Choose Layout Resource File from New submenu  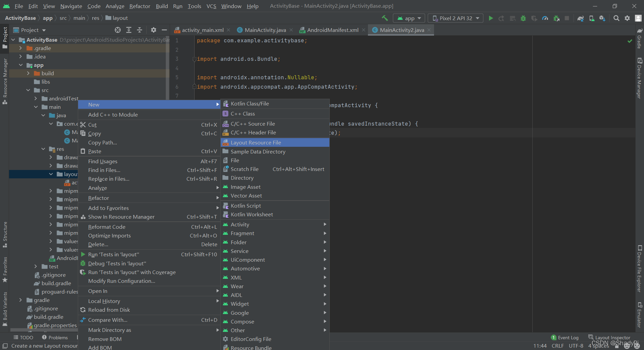coord(275,142)
